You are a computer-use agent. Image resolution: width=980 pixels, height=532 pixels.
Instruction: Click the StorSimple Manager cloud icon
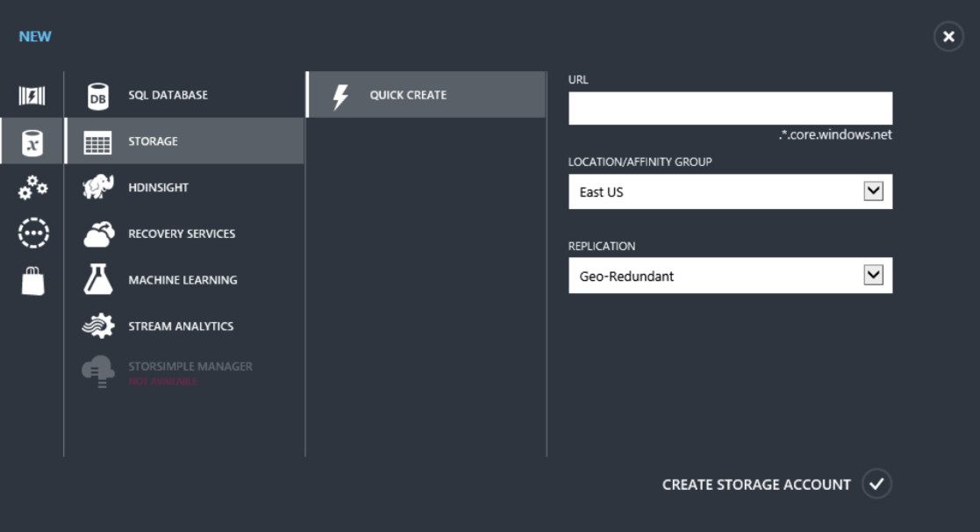[98, 371]
